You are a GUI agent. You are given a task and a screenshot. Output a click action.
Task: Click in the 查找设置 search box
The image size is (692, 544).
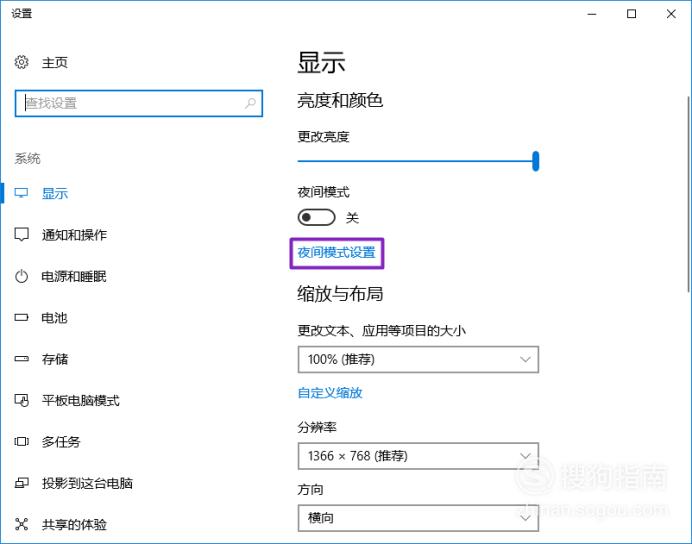click(x=139, y=103)
